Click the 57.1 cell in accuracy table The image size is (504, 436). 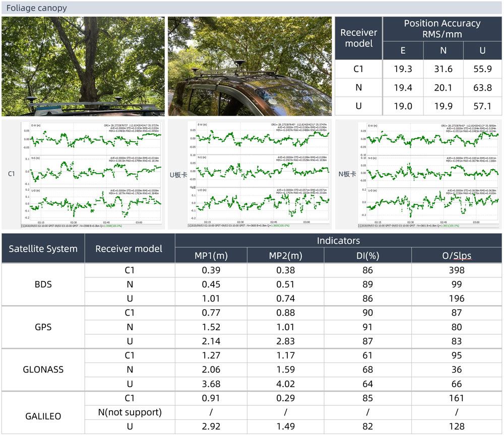(482, 106)
